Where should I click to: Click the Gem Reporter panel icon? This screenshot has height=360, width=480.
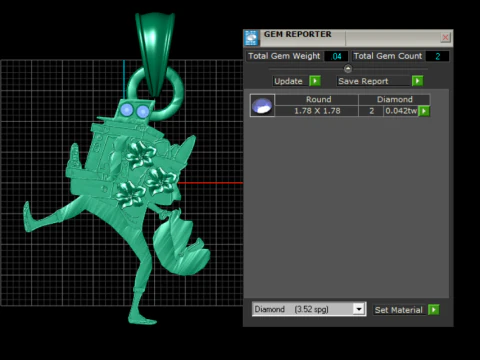point(251,38)
